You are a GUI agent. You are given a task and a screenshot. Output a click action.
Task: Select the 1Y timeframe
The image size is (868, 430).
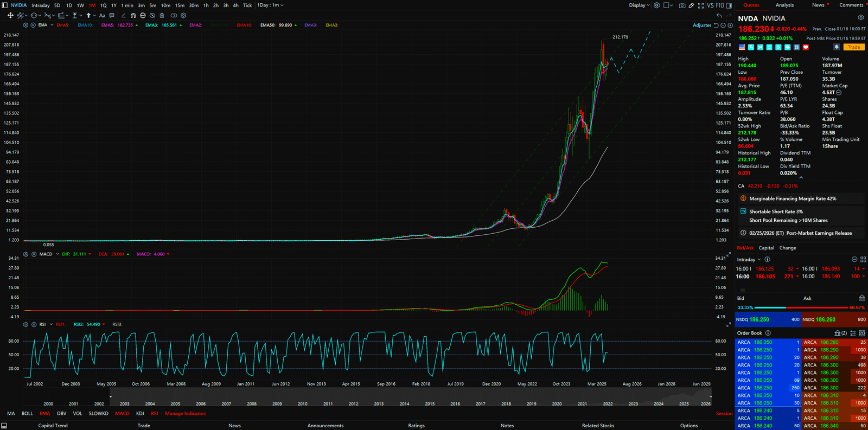tap(114, 5)
